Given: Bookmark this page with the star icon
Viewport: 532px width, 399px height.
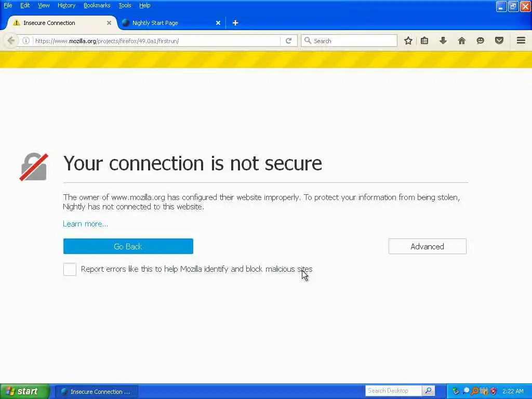Looking at the screenshot, I should click(408, 41).
